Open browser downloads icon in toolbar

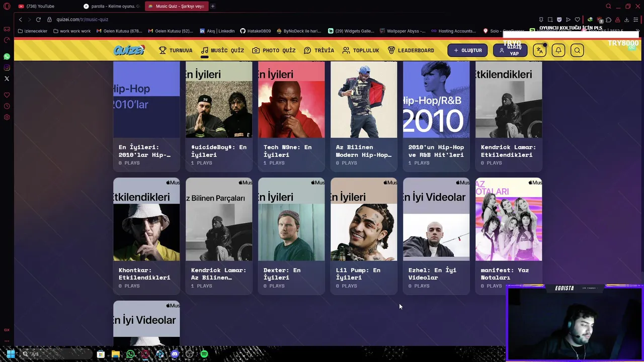(x=626, y=20)
